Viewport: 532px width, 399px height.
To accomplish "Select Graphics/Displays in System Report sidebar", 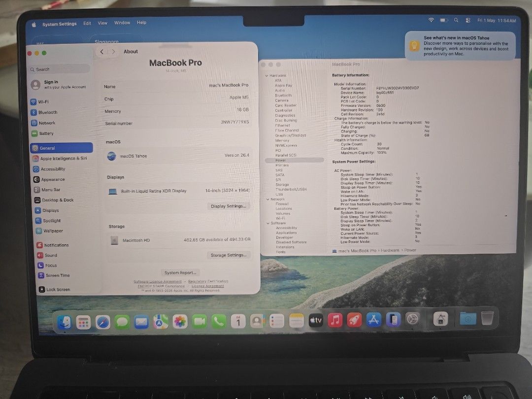I will 291,135.
